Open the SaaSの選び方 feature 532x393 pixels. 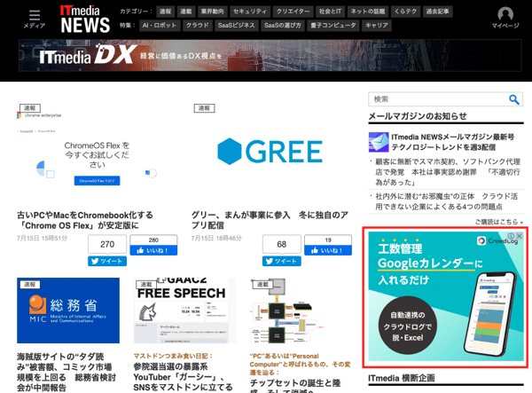(x=282, y=26)
